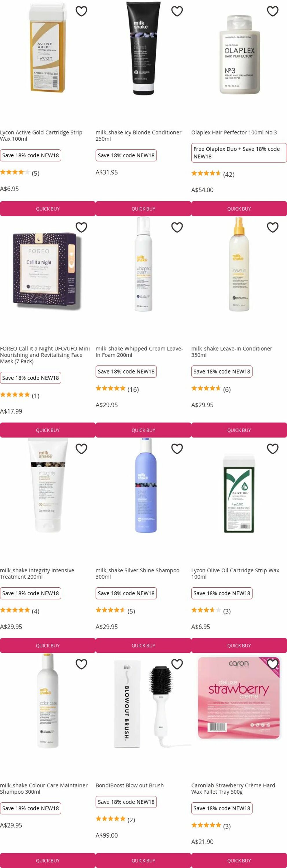Quick buy the Olaplex Hair Perfector
The width and height of the screenshot is (287, 868).
pos(239,209)
